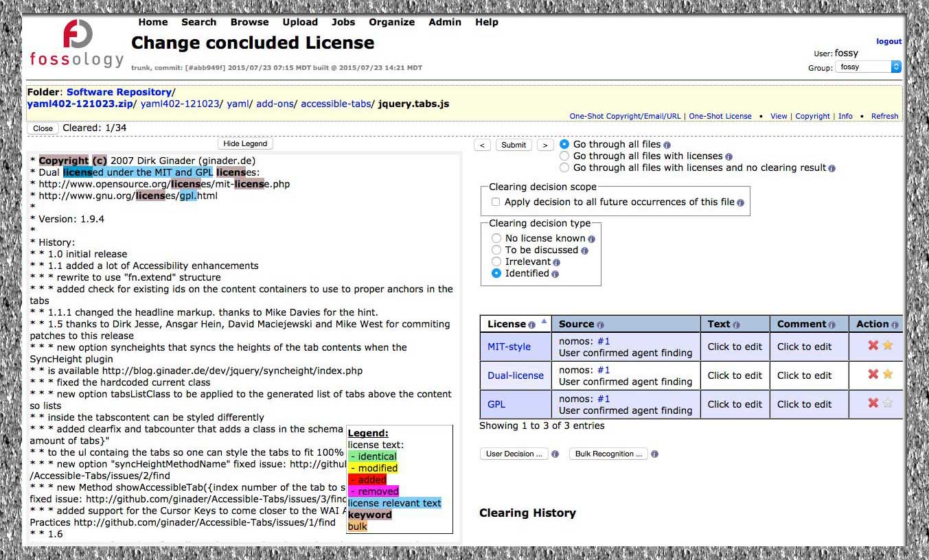Show info for 'Apply decision to all future occurrences'
This screenshot has width=929, height=560.
pos(740,202)
